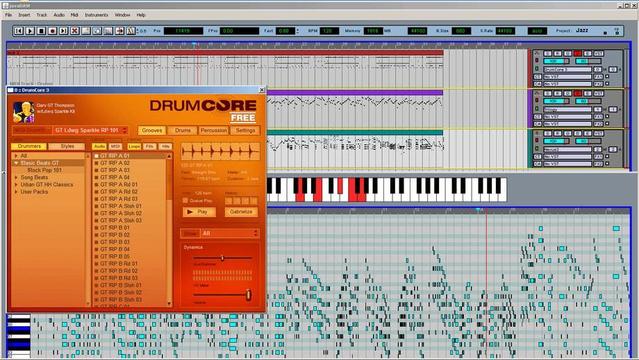Click the rewind-to-start transport button
639x360 pixels.
pos(19,31)
